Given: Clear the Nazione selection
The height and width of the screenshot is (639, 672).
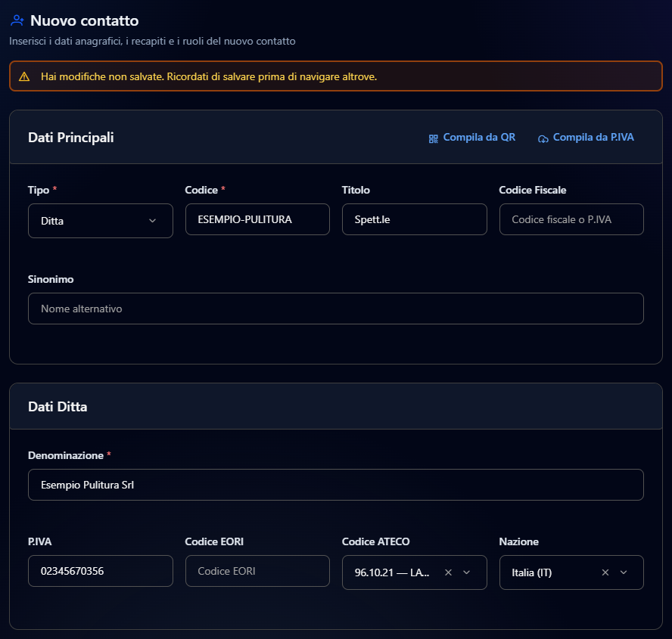Looking at the screenshot, I should click(x=605, y=572).
